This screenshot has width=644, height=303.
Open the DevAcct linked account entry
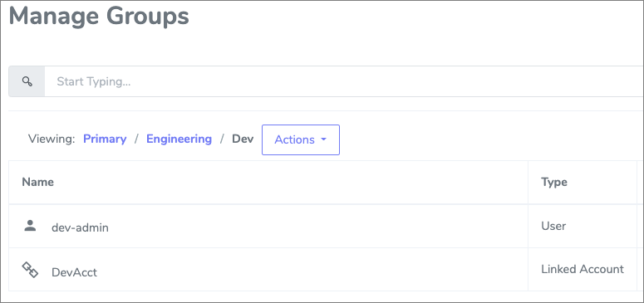point(74,271)
